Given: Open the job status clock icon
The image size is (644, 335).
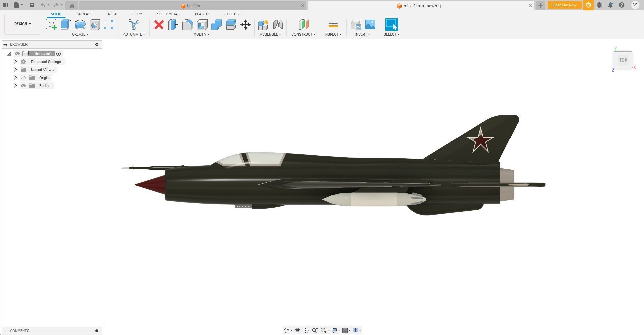Looking at the screenshot, I should point(599,5).
